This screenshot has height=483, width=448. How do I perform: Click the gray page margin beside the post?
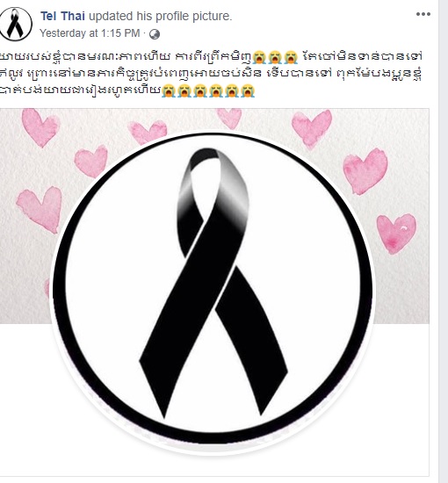(444, 241)
